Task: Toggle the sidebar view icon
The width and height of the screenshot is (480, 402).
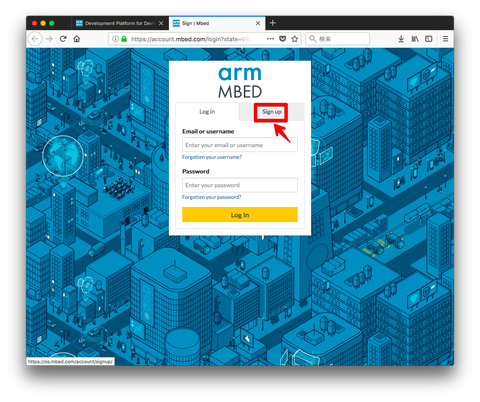Action: coord(429,39)
